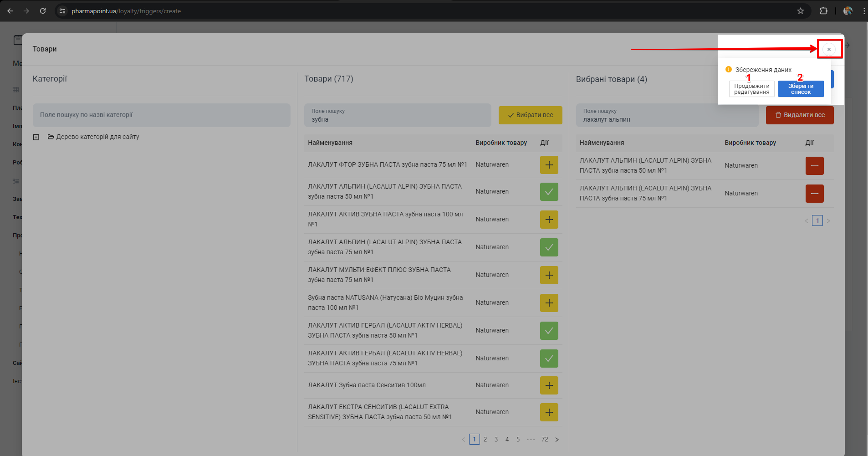The height and width of the screenshot is (456, 868).
Task: Add ЛАКАЛУТ МУЛЬТИ-ЕФЕКТ ПЛЮС with plus icon
Action: pos(549,275)
